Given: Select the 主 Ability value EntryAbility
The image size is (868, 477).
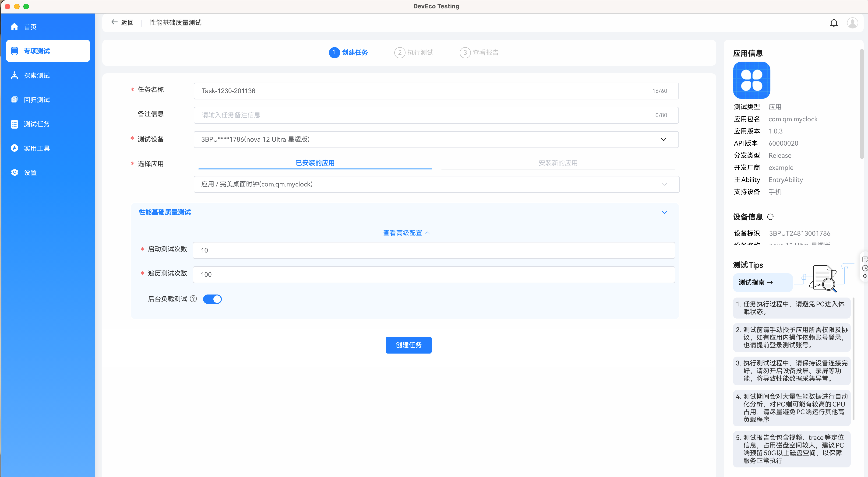Looking at the screenshot, I should (785, 179).
